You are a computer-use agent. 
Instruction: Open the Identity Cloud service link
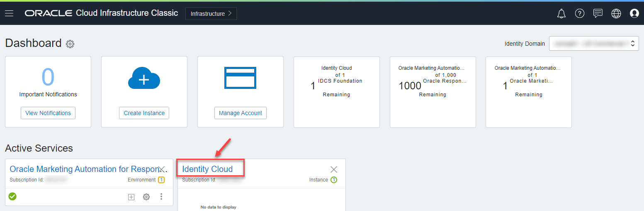coord(207,169)
